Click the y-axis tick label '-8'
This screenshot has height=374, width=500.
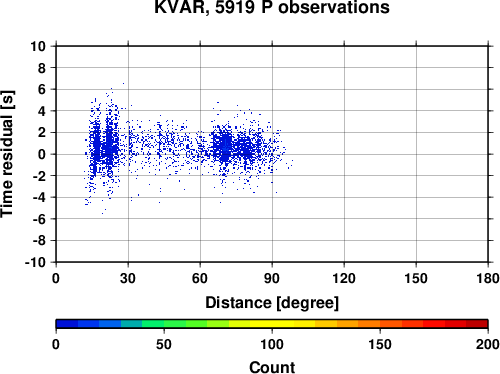[x=39, y=241]
